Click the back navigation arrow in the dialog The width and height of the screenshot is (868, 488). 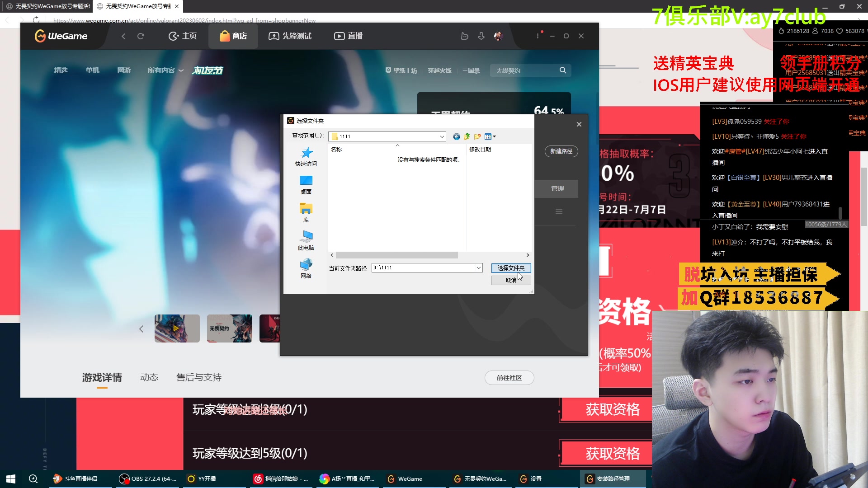tap(457, 136)
